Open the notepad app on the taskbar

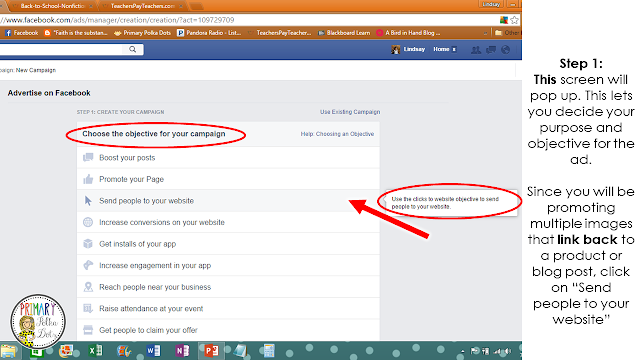(240, 351)
